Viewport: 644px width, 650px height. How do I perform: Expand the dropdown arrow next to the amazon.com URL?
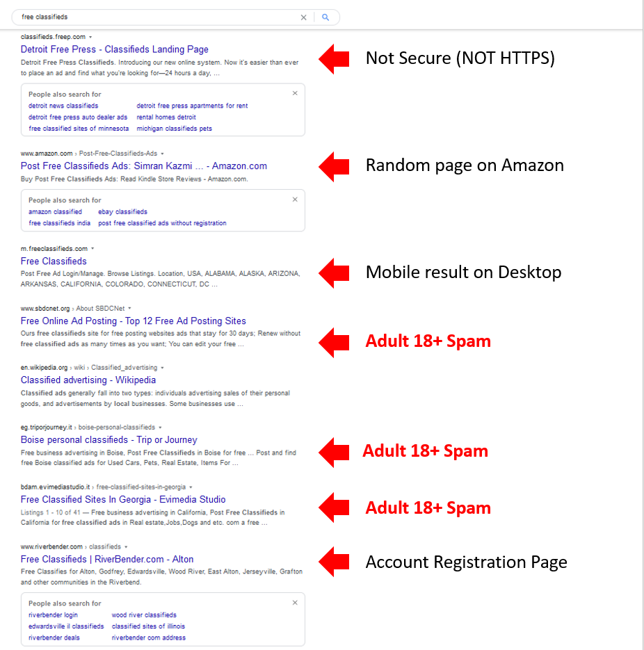tap(162, 154)
